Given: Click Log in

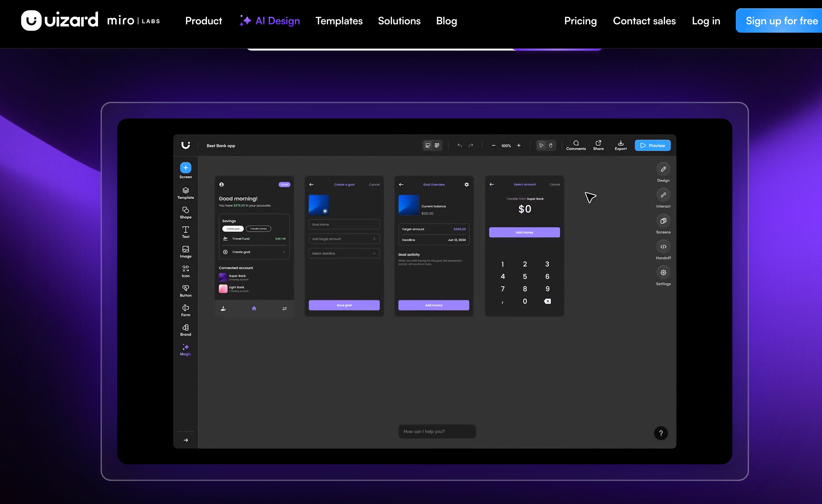Looking at the screenshot, I should tap(706, 21).
